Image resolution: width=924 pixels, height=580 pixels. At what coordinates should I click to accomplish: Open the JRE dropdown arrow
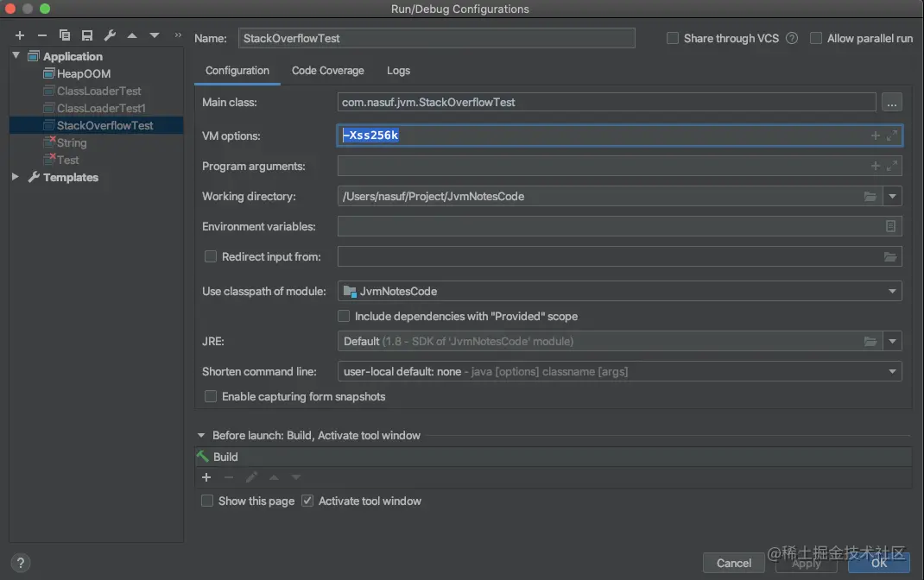pyautogui.click(x=892, y=342)
